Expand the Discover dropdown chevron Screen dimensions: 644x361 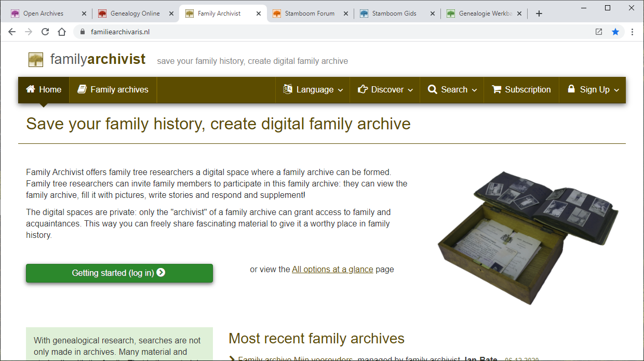(410, 90)
